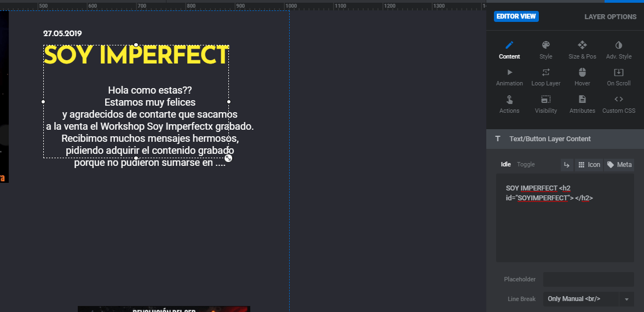Click the line break arrow icon button

pos(567,165)
